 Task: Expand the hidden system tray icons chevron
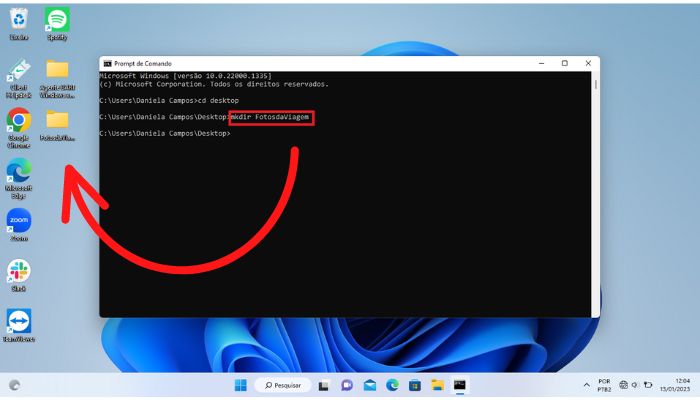click(x=586, y=385)
